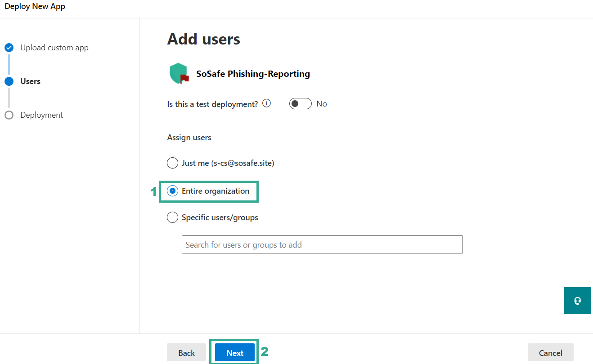Toggle the test deployment switch

pos(300,104)
